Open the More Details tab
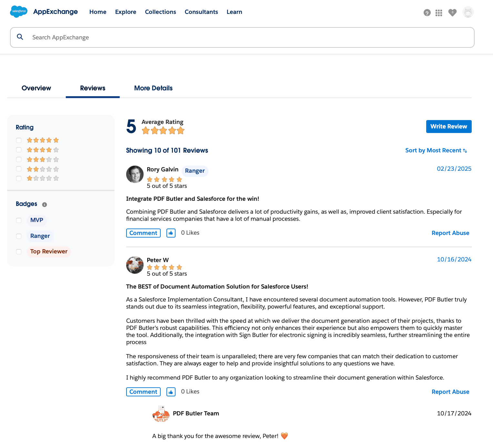 tap(153, 88)
